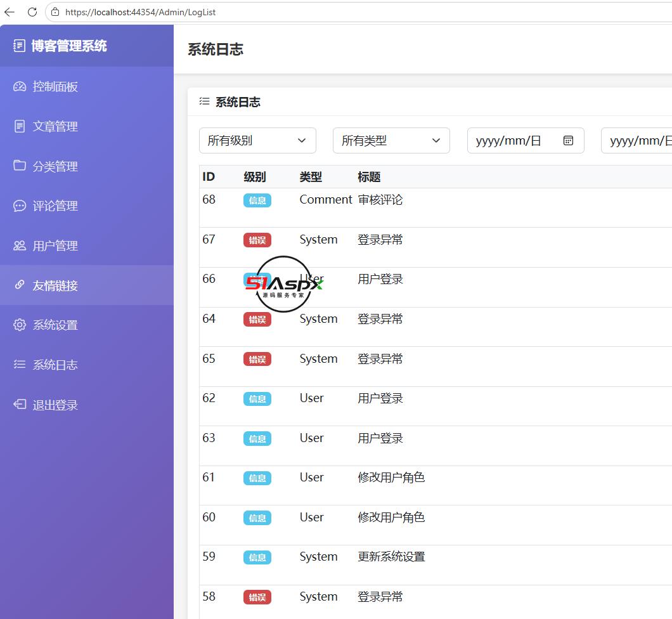
Task: Click the first yyyy/mm/日 date field
Action: click(526, 140)
